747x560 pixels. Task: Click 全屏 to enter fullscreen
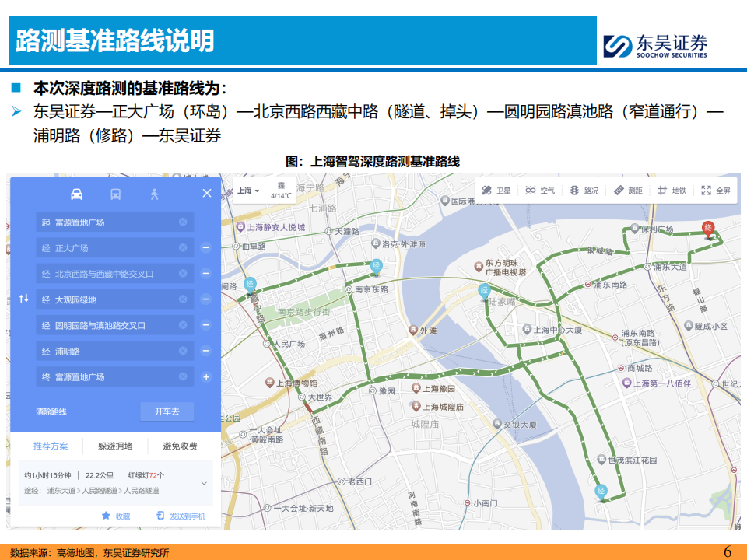716,191
